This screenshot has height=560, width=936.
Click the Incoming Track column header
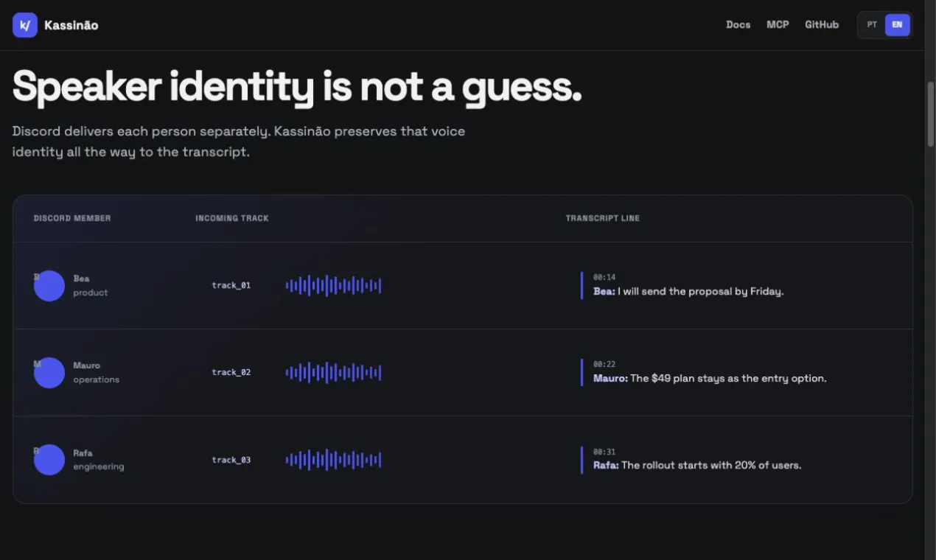[x=232, y=218]
